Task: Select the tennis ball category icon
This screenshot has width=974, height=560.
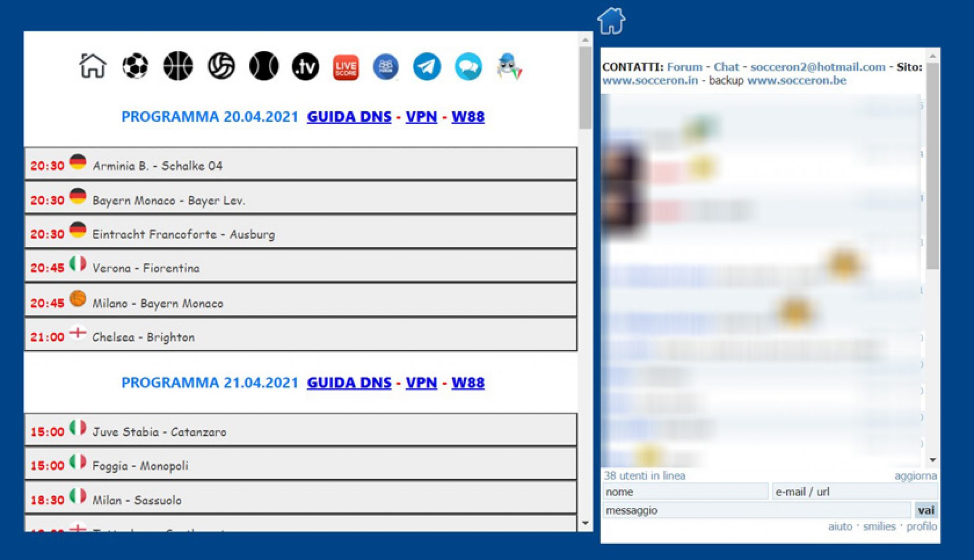Action: click(263, 66)
